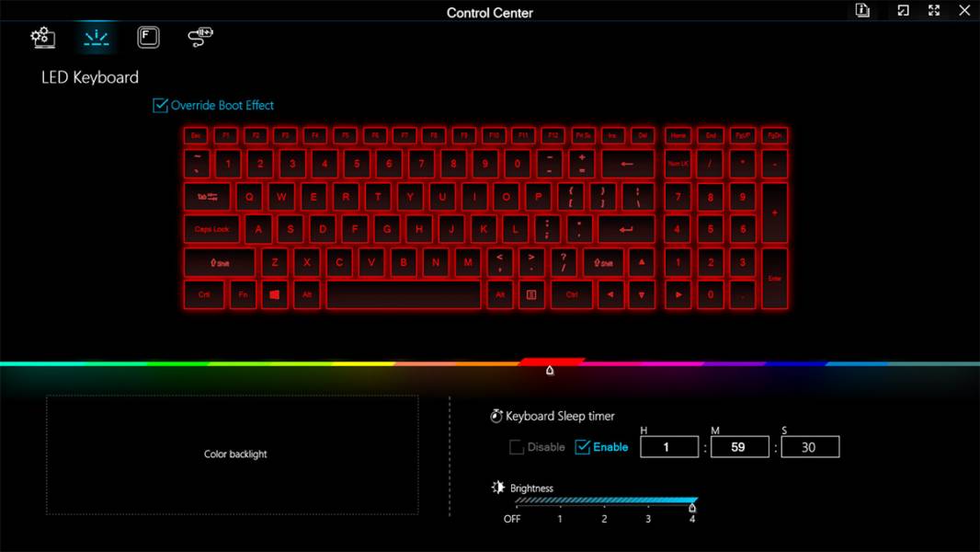Click the G key on keyboard diagram

[387, 229]
